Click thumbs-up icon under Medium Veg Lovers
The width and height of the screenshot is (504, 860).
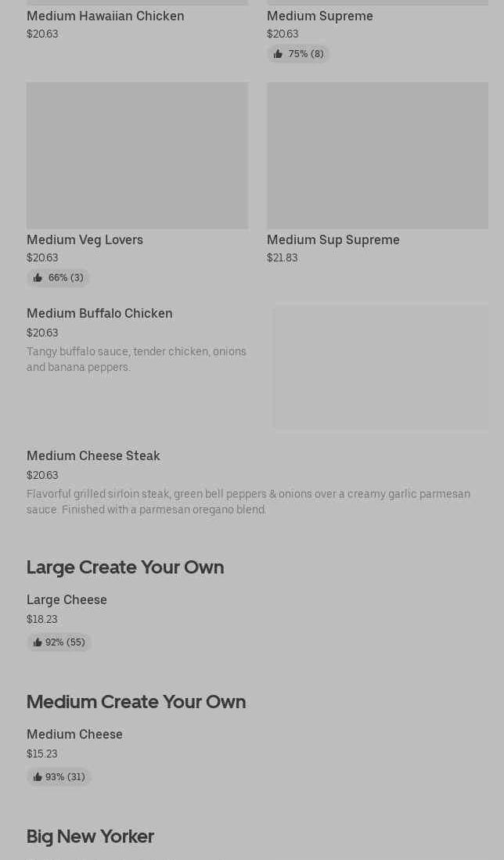(x=38, y=278)
